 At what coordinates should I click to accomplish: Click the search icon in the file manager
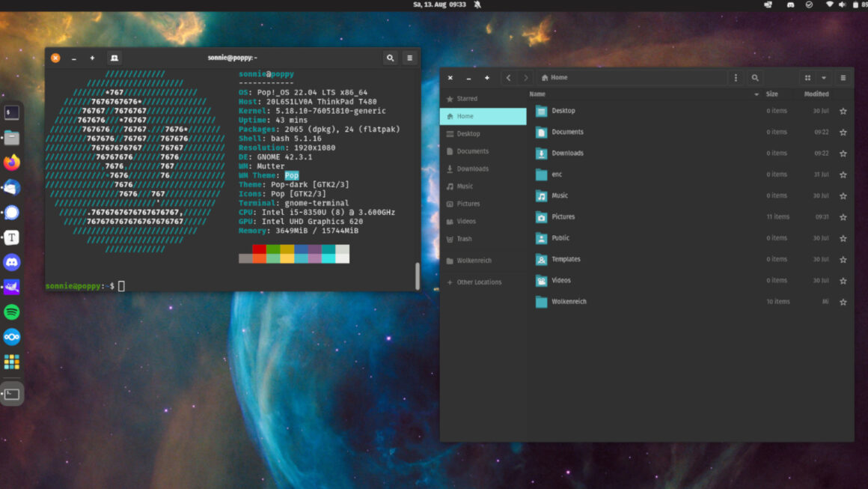[x=755, y=78]
